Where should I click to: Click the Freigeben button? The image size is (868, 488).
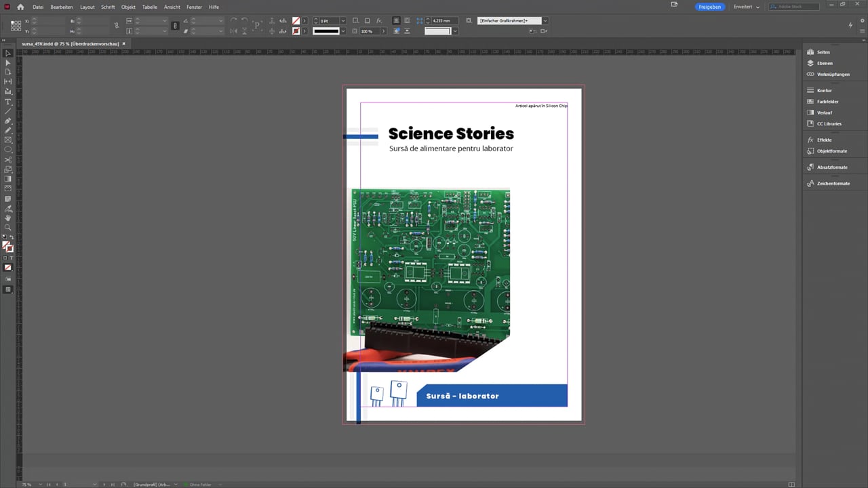click(710, 7)
